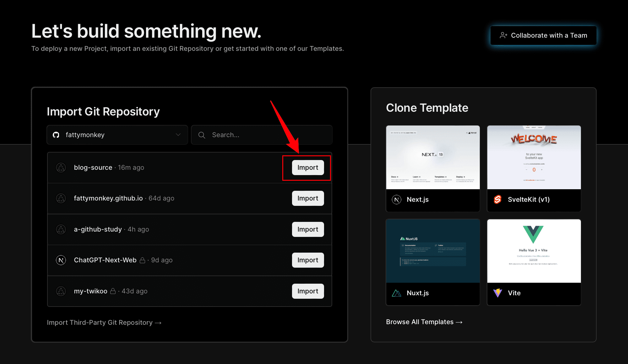
Task: Import the my-twikoo repository
Action: pos(308,291)
